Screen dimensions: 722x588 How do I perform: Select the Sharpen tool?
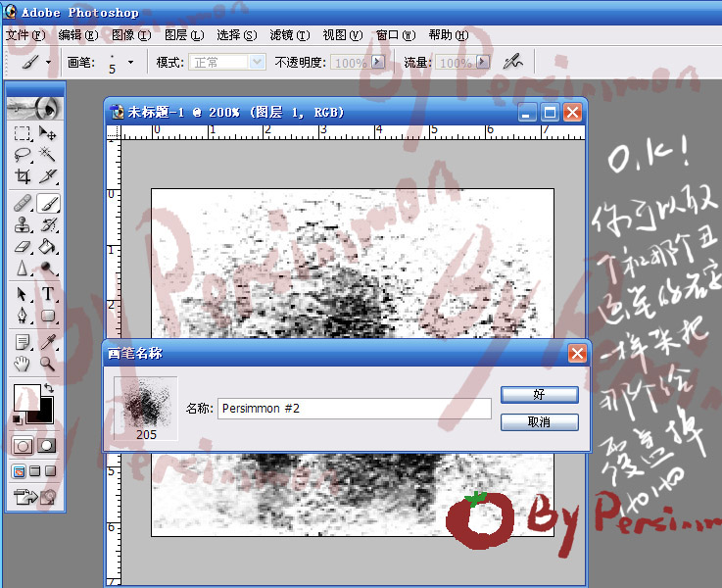[x=23, y=268]
